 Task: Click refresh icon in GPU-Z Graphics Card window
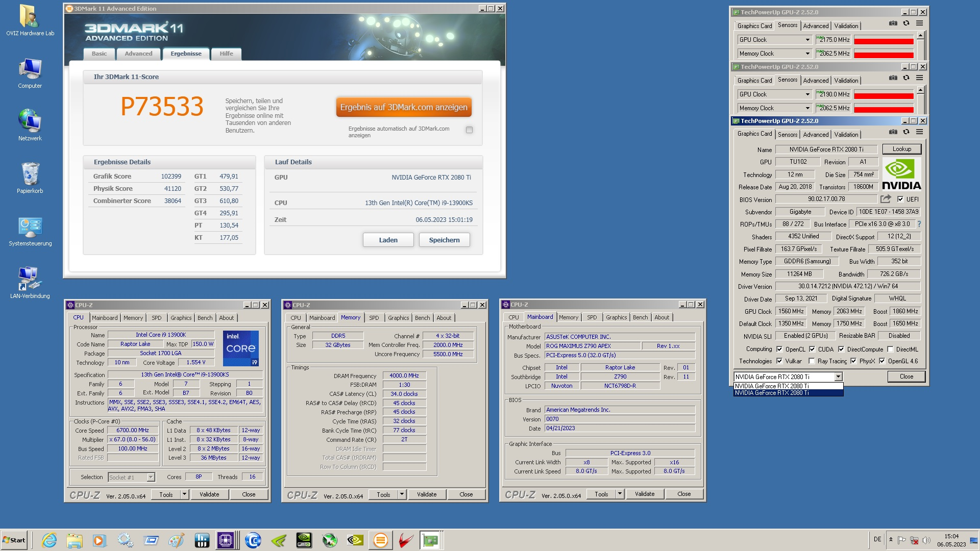[x=906, y=132]
